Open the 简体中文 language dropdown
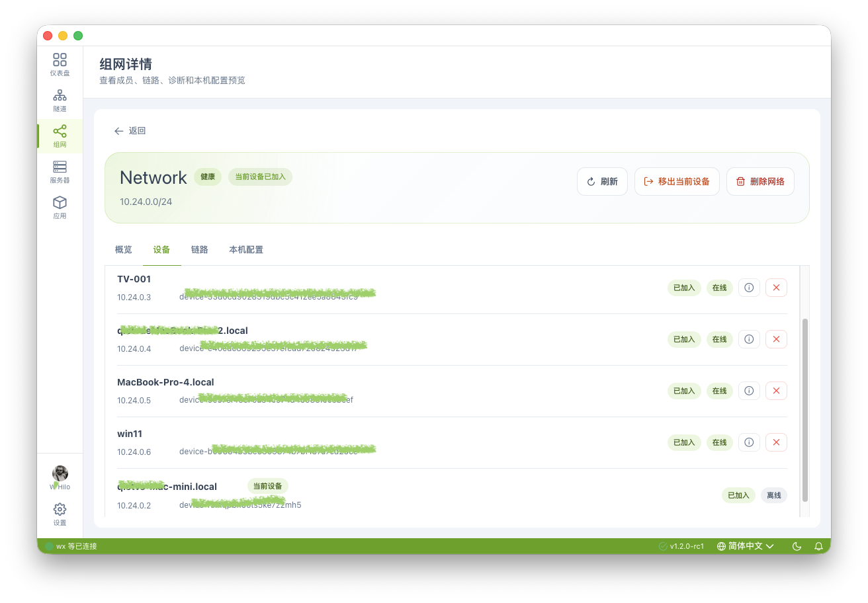Image resolution: width=868 pixels, height=603 pixels. pos(746,546)
